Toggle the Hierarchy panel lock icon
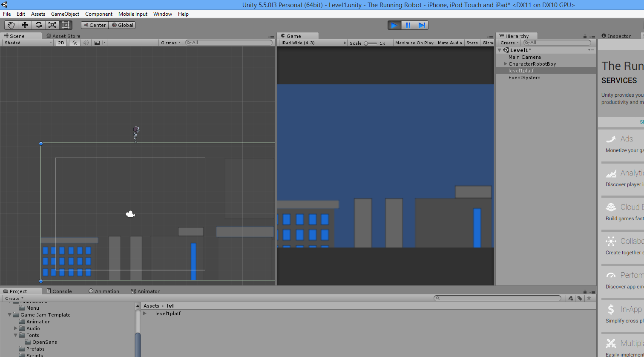 click(585, 37)
